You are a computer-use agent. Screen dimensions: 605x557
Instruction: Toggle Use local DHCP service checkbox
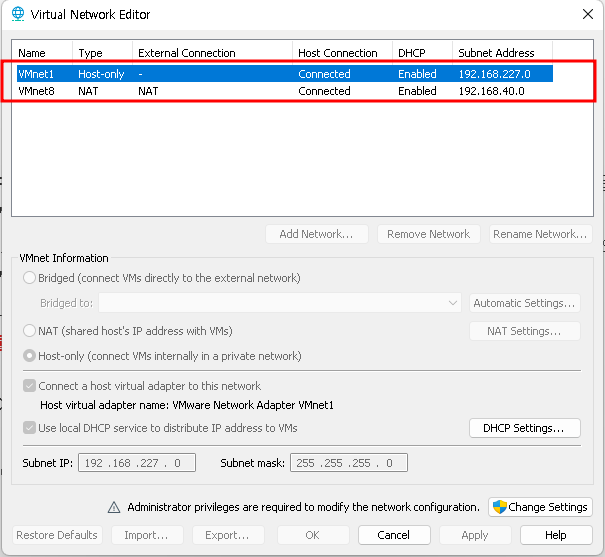click(29, 428)
